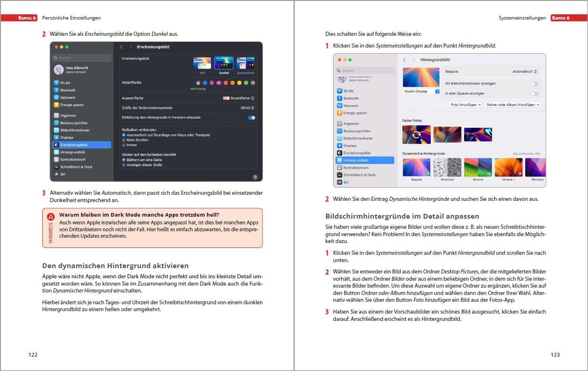Pick the green accent color swatch
The height and width of the screenshot is (371, 588).
click(246, 83)
